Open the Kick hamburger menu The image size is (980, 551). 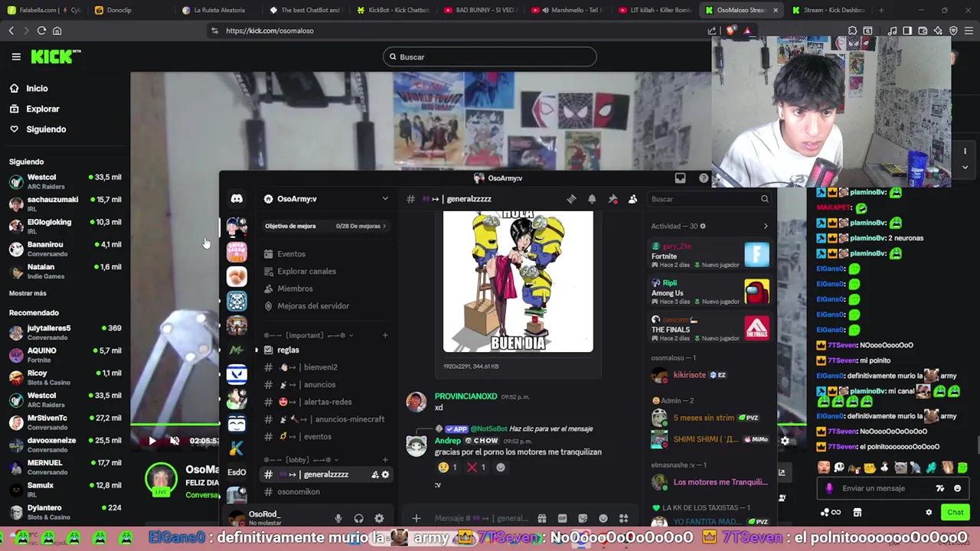16,57
